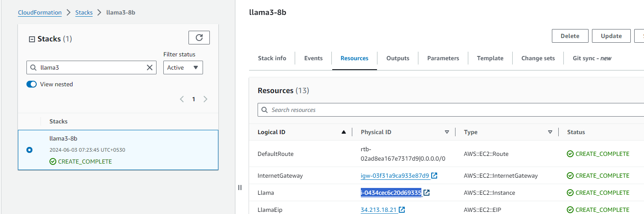
Task: Click the rtb-02ad8ea167e7317d9 physical ID
Action: tap(403, 154)
